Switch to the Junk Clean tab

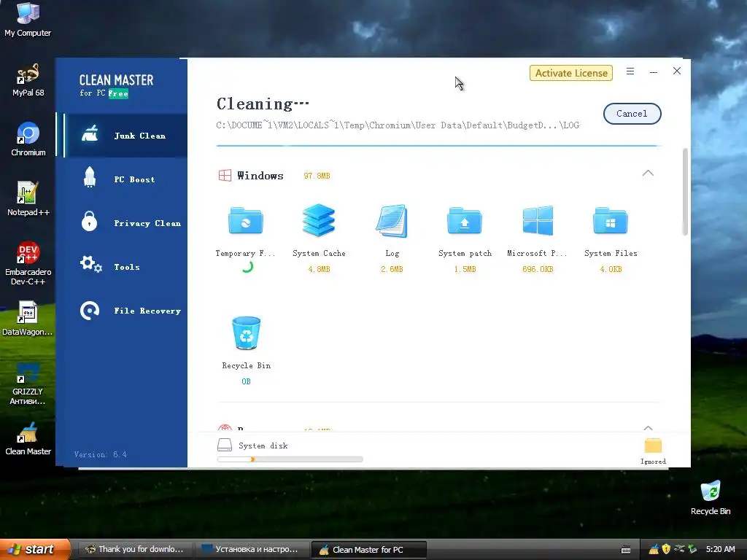pyautogui.click(x=125, y=135)
